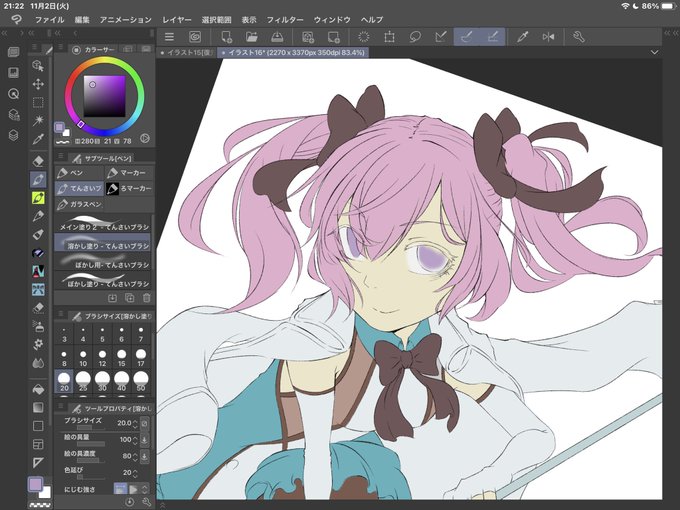The image size is (680, 510).
Task: Toggle brush size pen pressure dynamics button
Action: 145,423
